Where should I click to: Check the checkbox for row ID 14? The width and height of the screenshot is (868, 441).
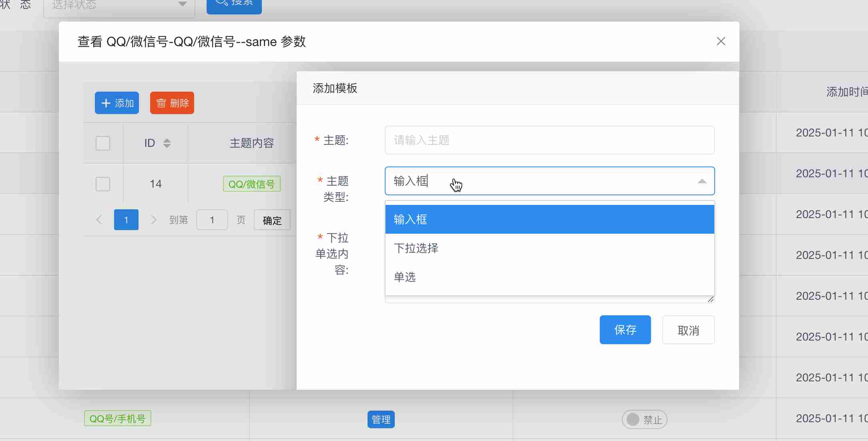(x=103, y=184)
